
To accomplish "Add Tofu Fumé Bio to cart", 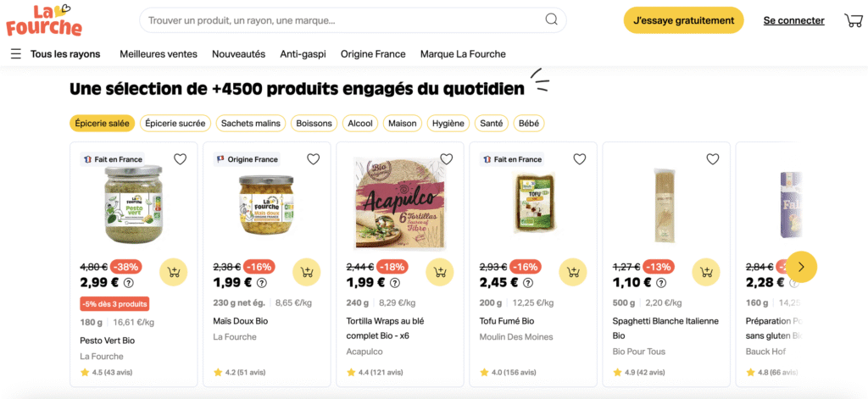I will [x=573, y=272].
